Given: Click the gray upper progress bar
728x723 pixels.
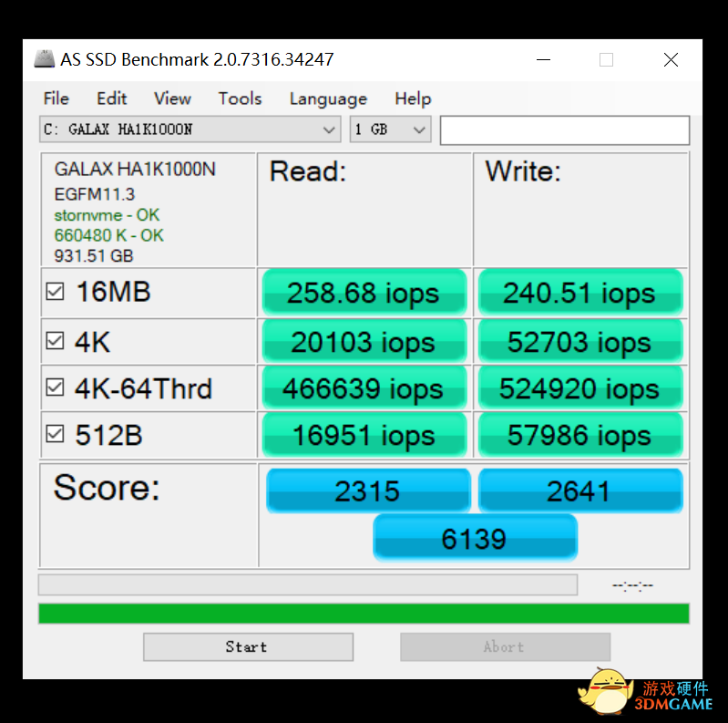Looking at the screenshot, I should 308,584.
